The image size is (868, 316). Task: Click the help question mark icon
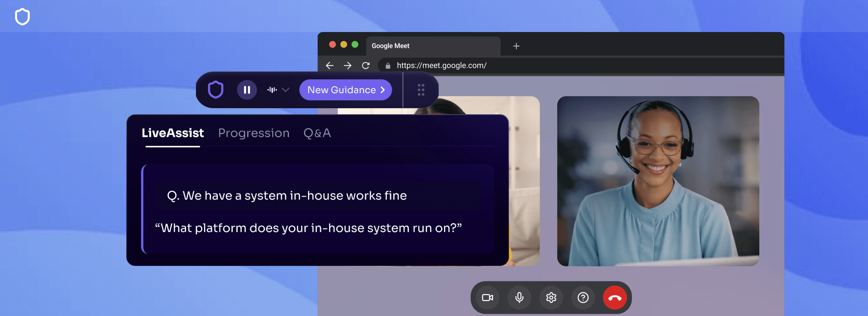click(583, 298)
